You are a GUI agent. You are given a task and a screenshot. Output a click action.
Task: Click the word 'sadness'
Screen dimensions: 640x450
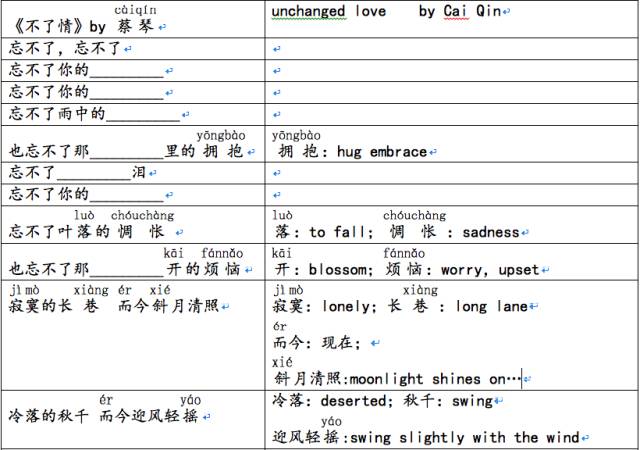click(x=491, y=232)
